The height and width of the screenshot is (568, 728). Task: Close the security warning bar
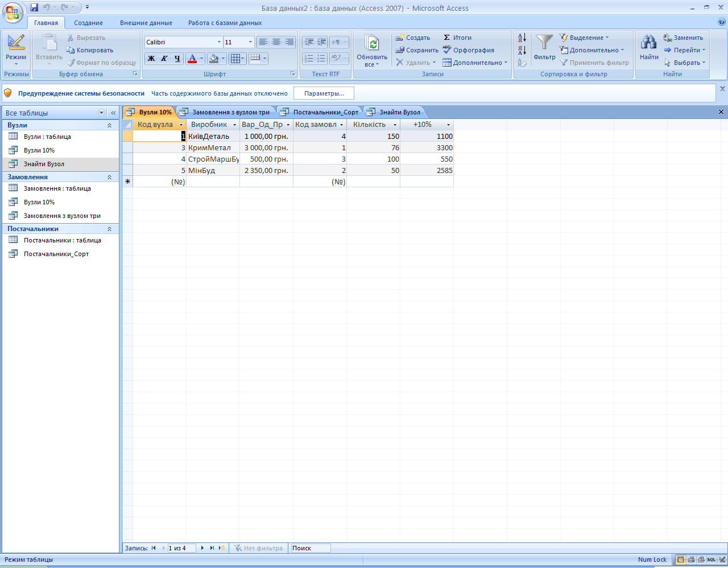[722, 89]
